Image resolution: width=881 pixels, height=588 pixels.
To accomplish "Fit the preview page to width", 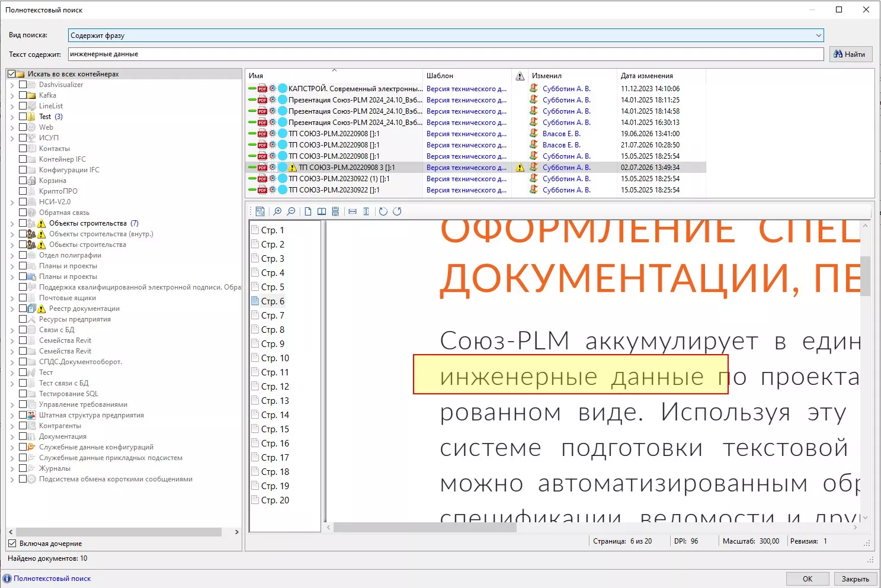I will pyautogui.click(x=353, y=211).
